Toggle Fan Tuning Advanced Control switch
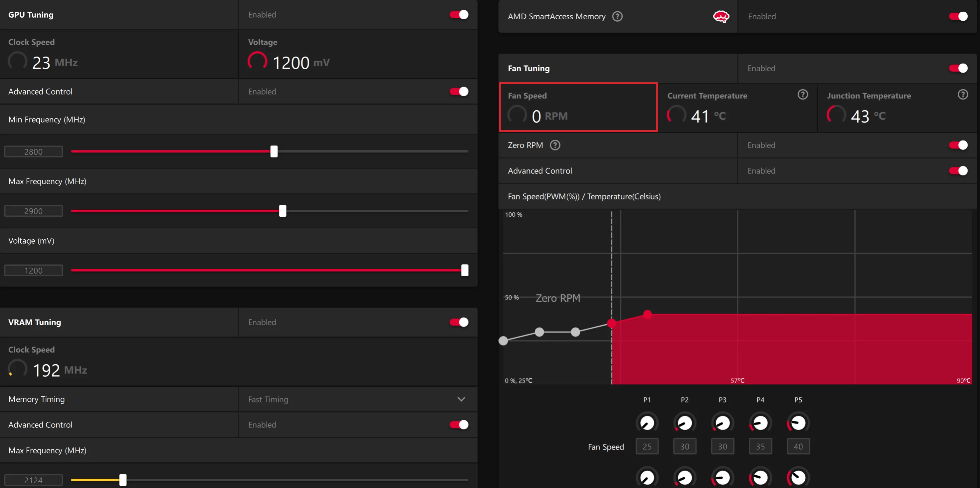Image resolution: width=980 pixels, height=488 pixels. pyautogui.click(x=958, y=170)
